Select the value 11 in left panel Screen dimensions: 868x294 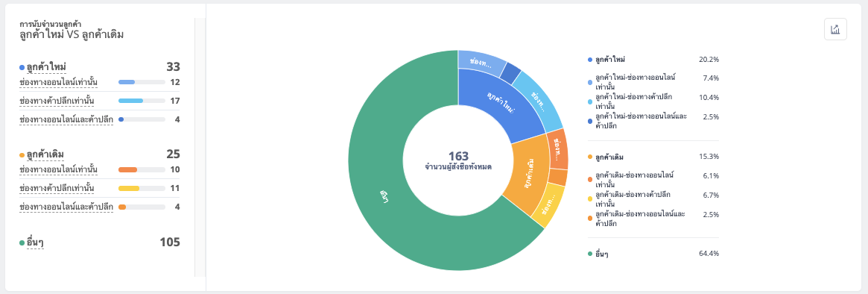click(x=175, y=188)
